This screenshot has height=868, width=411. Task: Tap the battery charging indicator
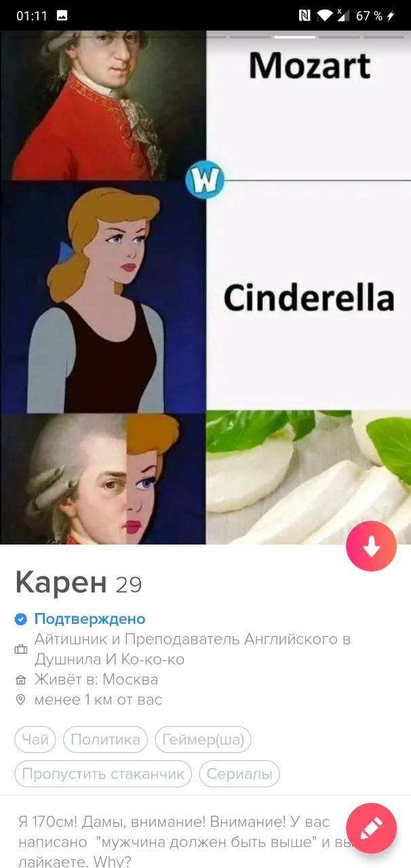[391, 16]
